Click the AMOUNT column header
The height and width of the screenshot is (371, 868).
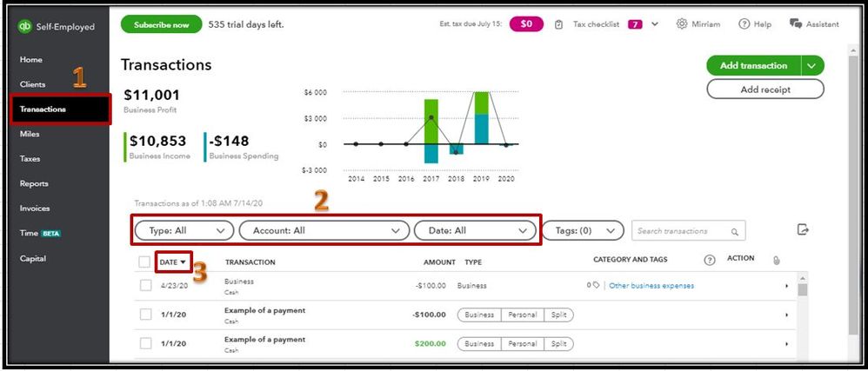coord(439,262)
